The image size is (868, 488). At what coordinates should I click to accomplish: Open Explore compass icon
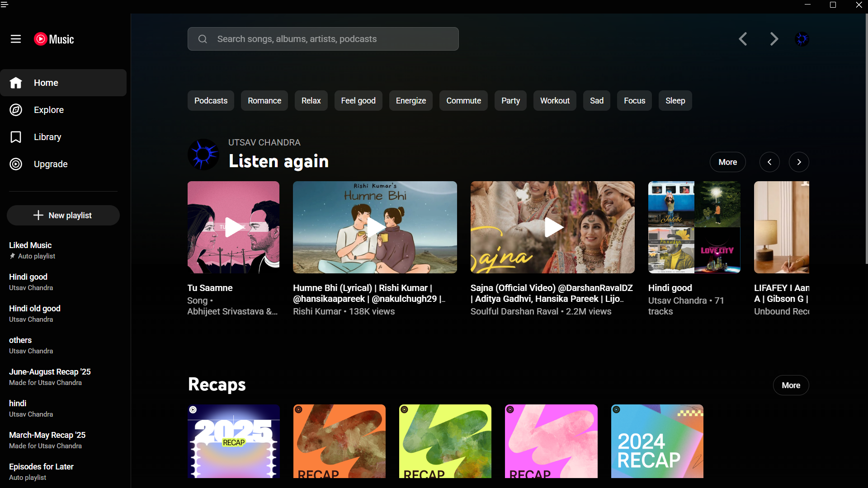pyautogui.click(x=16, y=110)
